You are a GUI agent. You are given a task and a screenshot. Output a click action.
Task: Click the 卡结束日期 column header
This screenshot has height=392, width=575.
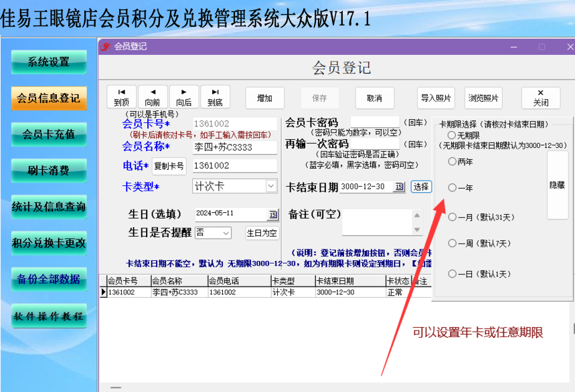pyautogui.click(x=350, y=281)
